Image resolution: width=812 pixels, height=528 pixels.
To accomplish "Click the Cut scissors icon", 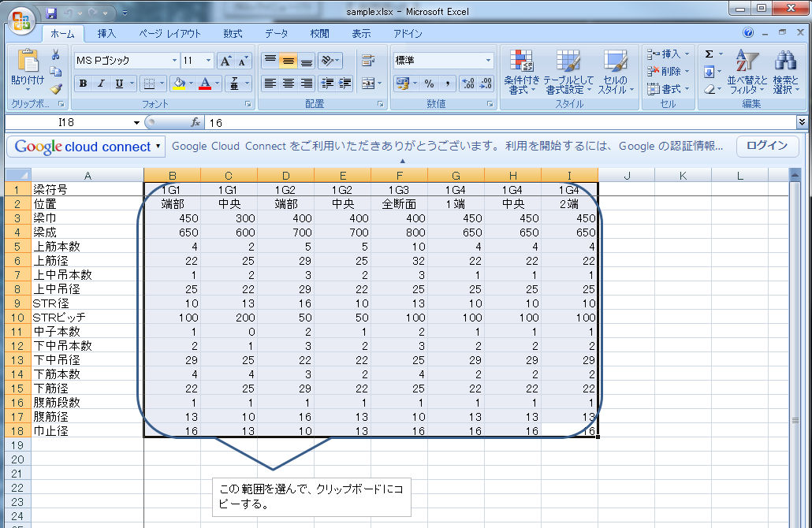I will [x=56, y=55].
